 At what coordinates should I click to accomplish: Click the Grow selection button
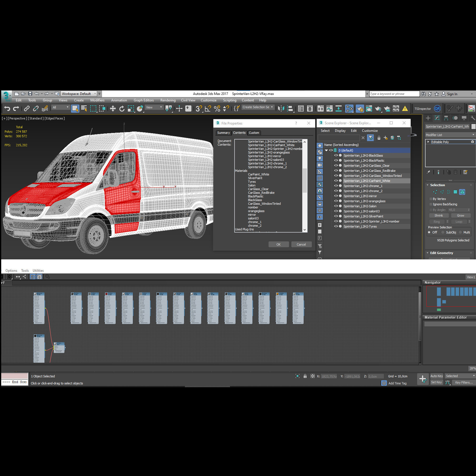461,216
